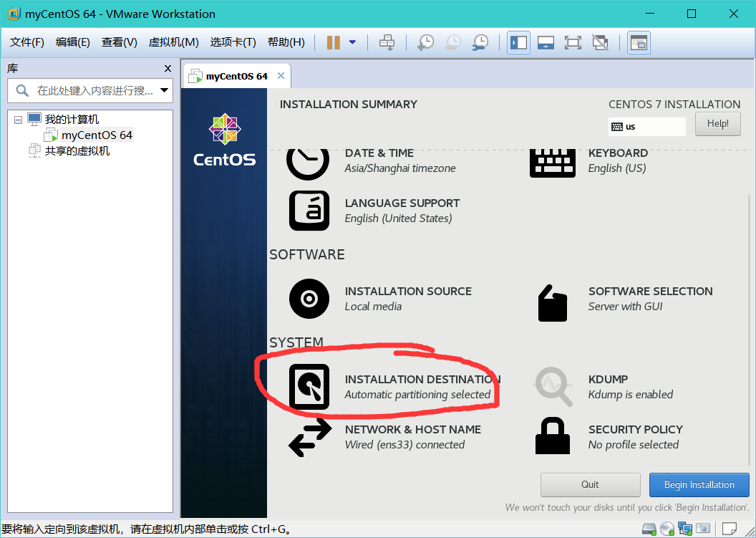Collapse the 我的计算机 tree node
This screenshot has width=756, height=538.
click(x=19, y=120)
